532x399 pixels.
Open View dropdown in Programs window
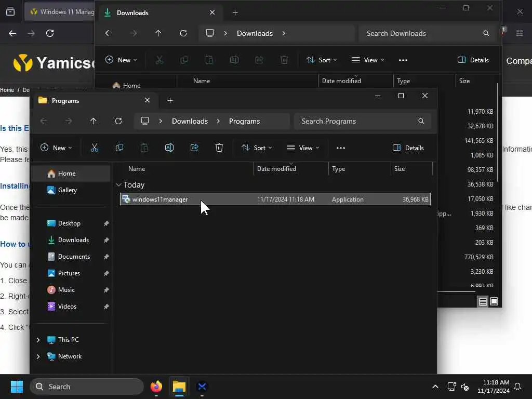pos(303,148)
